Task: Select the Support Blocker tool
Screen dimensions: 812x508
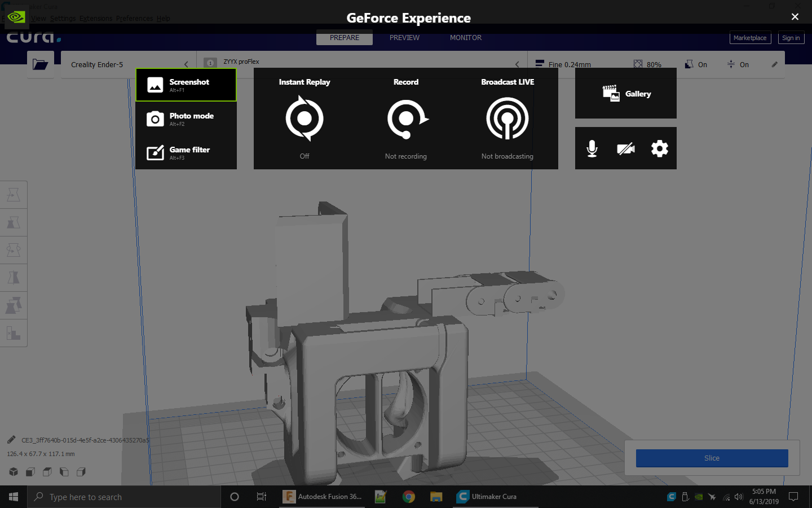Action: tap(14, 333)
